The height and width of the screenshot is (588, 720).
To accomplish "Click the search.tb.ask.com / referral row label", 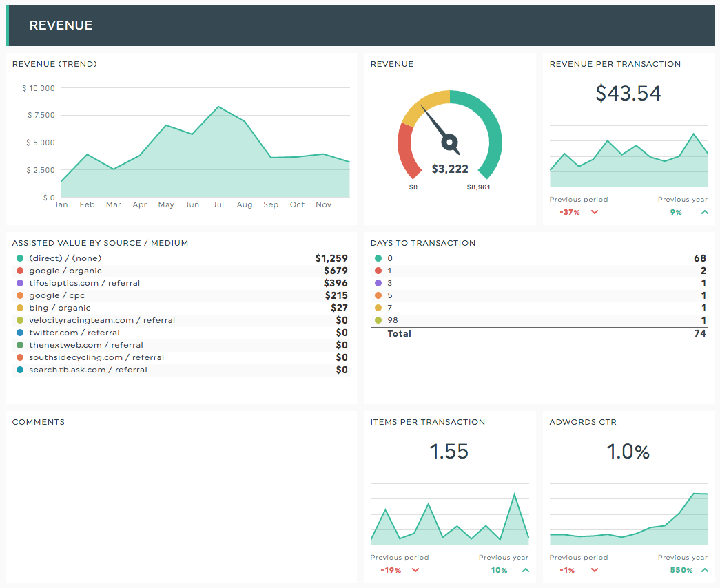I will coord(88,370).
